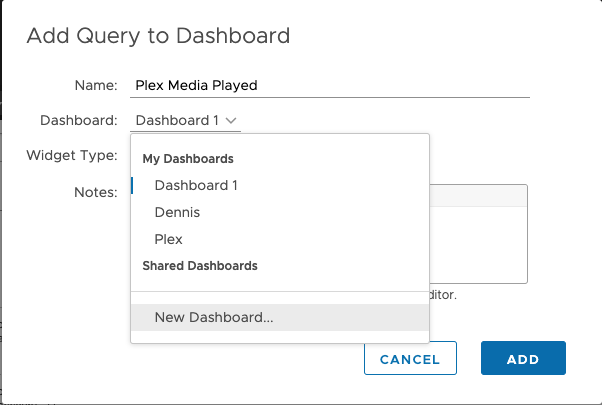Screen dimensions: 602x405
Task: Click the chevron arrow beside Dashboard 1
Action: 232,120
